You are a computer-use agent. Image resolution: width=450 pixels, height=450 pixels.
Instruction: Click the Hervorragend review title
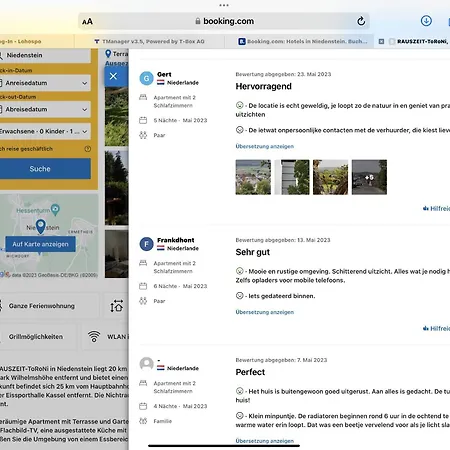coord(263,87)
